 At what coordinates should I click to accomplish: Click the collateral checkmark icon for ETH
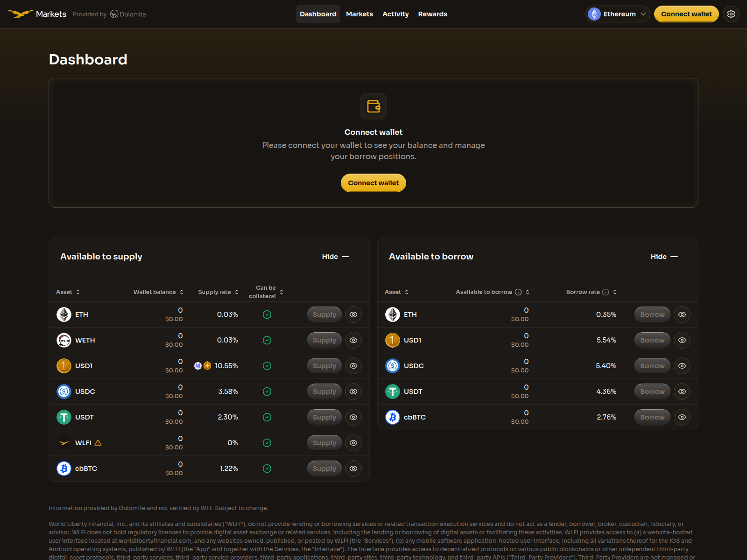[267, 315]
